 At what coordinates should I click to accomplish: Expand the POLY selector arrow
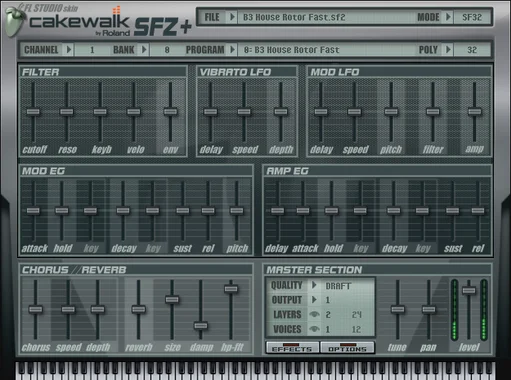click(x=448, y=50)
